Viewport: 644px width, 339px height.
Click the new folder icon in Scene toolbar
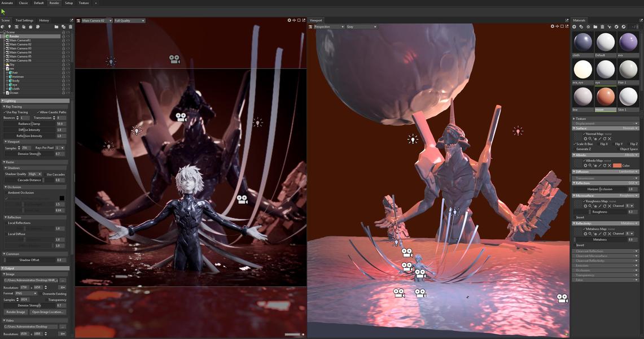(56, 27)
